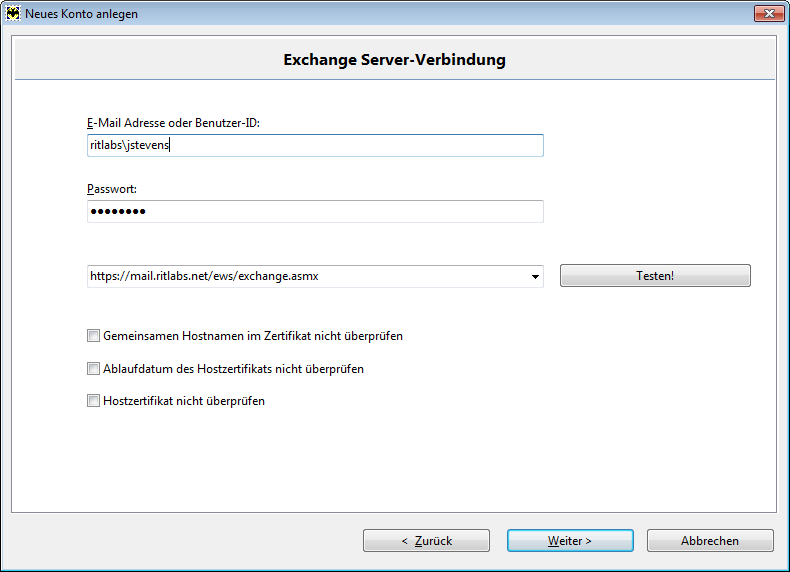Proceed with the Weiter button
The image size is (790, 572).
570,541
